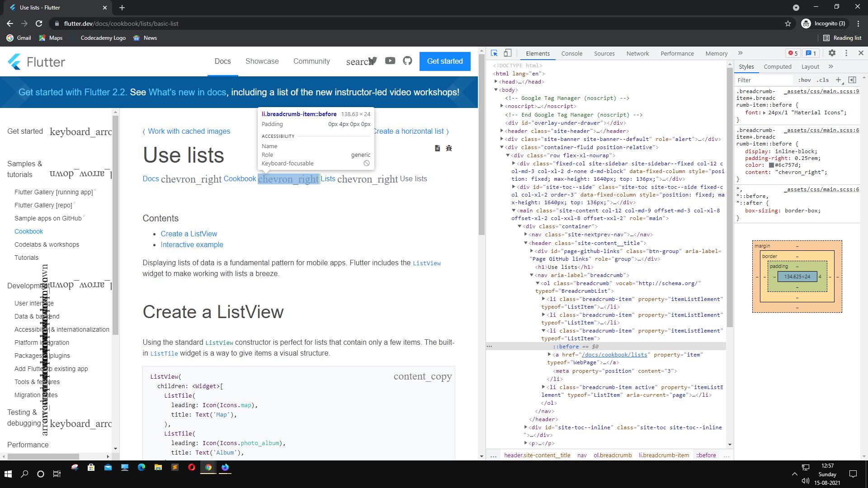868x488 pixels.
Task: Expand the head element in DOM tree
Action: [496, 82]
